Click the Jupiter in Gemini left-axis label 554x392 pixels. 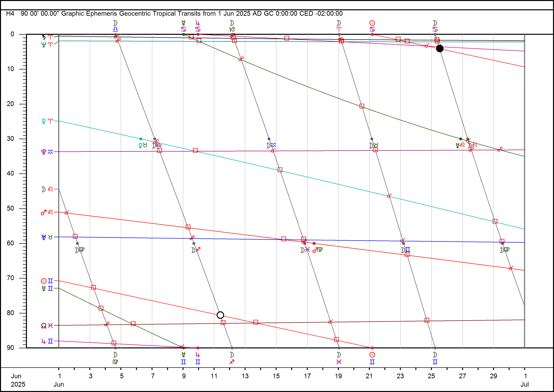tap(47, 341)
